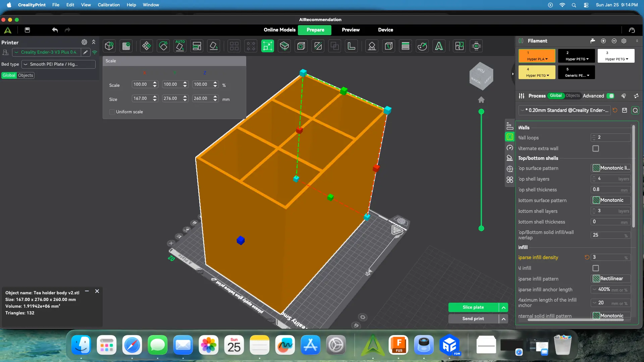Image resolution: width=644 pixels, height=362 pixels.
Task: Select the Seam painting tool
Action: (389, 46)
